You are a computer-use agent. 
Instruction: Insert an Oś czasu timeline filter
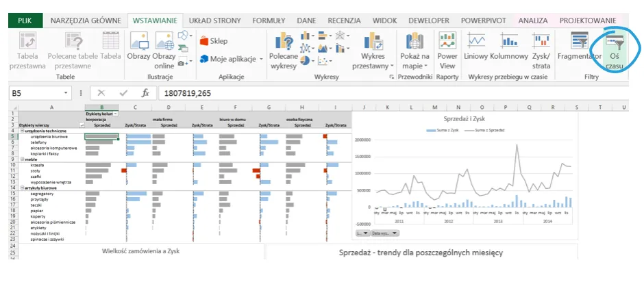tap(615, 50)
